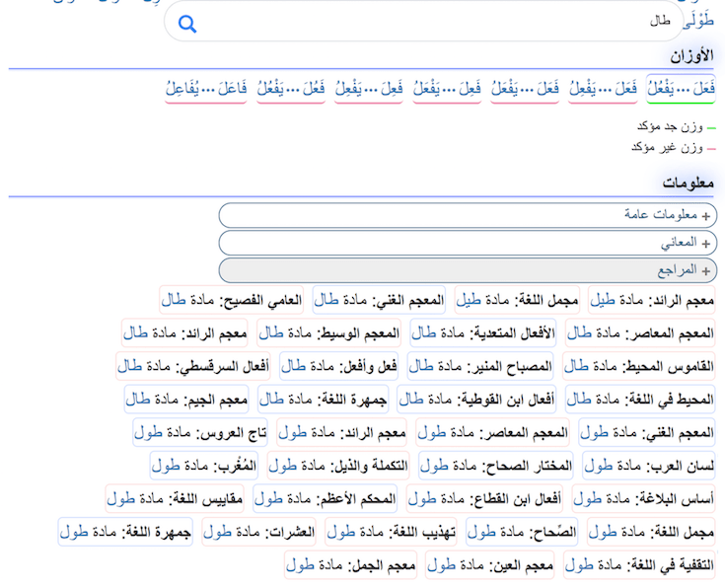
Task: Open مجمل اللغة entry for مادة طول
Action: click(651, 532)
